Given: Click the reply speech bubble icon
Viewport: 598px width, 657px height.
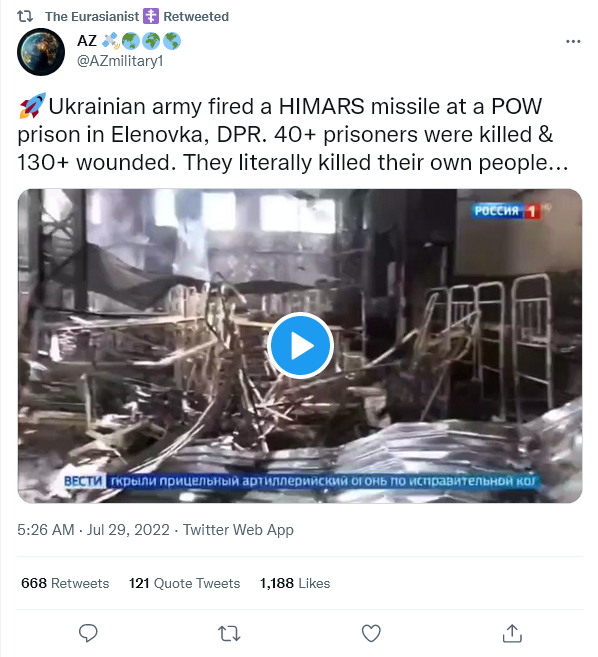Looking at the screenshot, I should 88,633.
